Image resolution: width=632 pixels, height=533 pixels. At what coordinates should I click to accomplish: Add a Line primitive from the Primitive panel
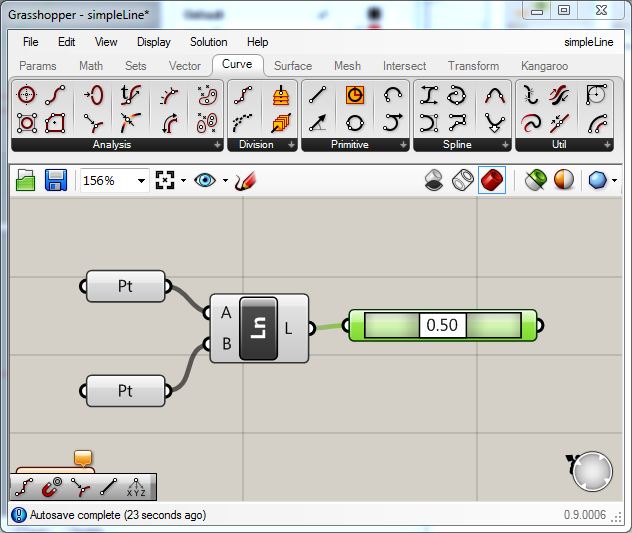[x=317, y=95]
